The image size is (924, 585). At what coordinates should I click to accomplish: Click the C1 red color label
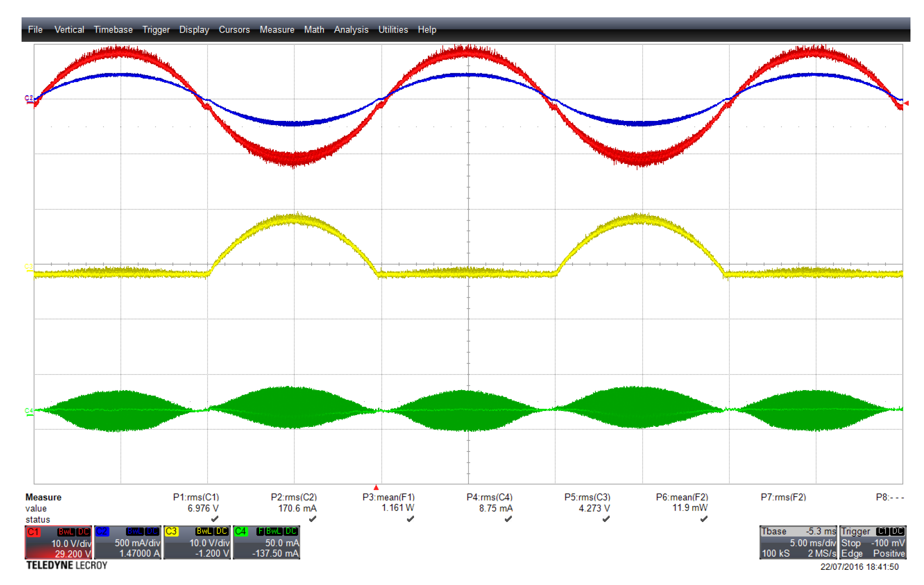click(x=33, y=531)
